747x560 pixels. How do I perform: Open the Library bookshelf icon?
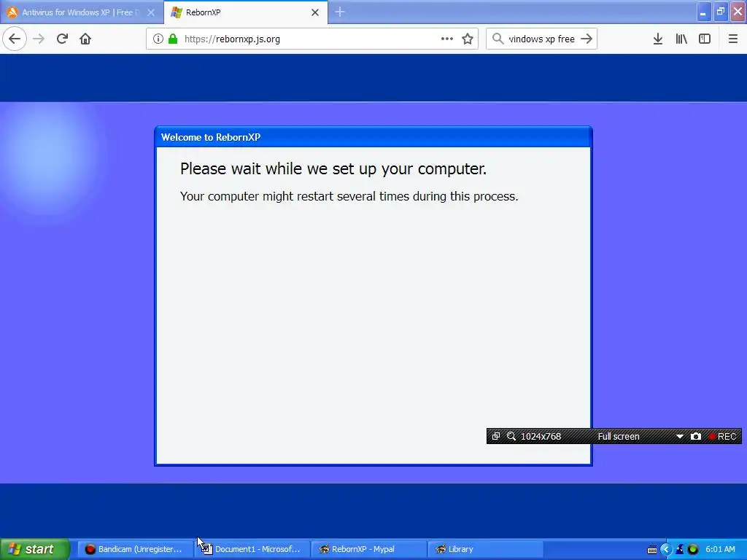click(681, 39)
